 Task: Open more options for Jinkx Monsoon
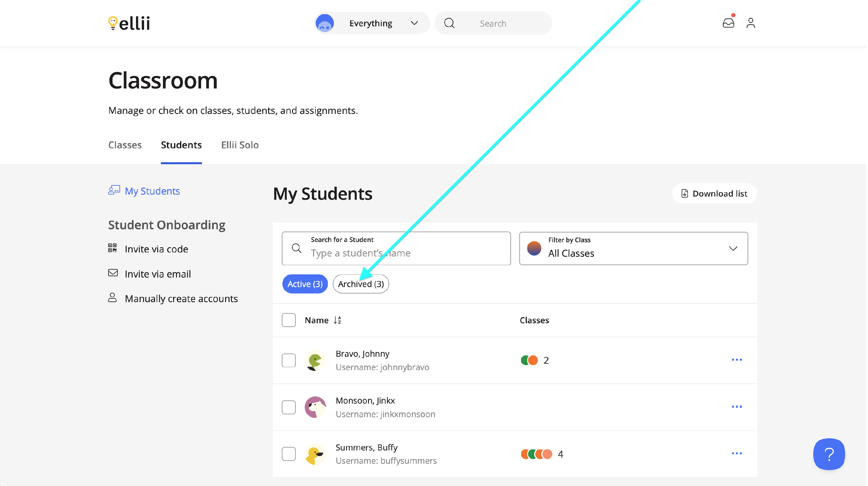pos(737,406)
